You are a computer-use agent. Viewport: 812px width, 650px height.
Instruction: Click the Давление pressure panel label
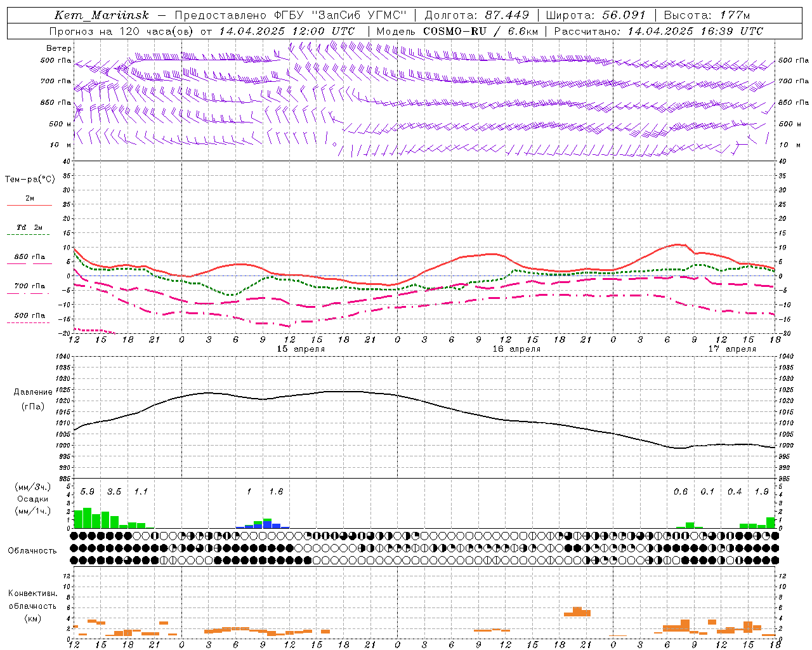coord(33,392)
